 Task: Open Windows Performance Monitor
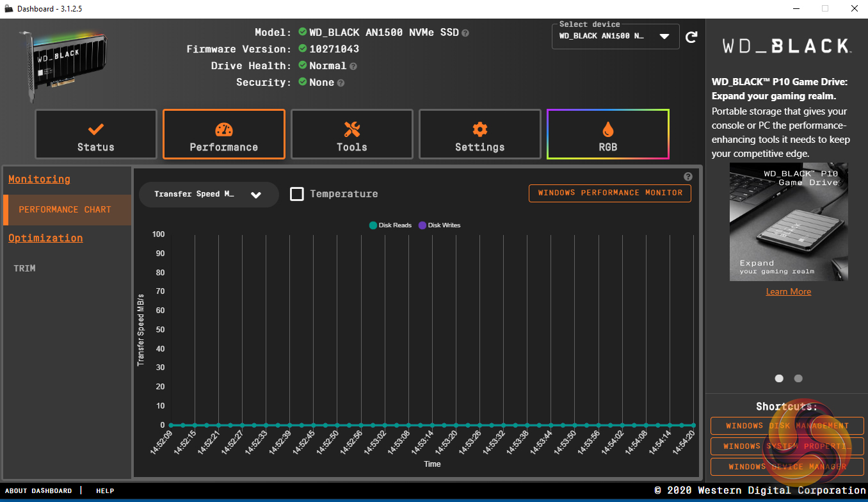610,193
